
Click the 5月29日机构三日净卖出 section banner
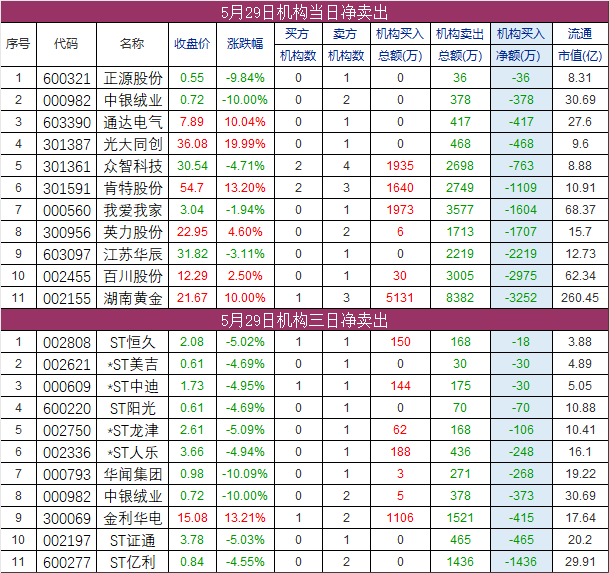click(304, 319)
